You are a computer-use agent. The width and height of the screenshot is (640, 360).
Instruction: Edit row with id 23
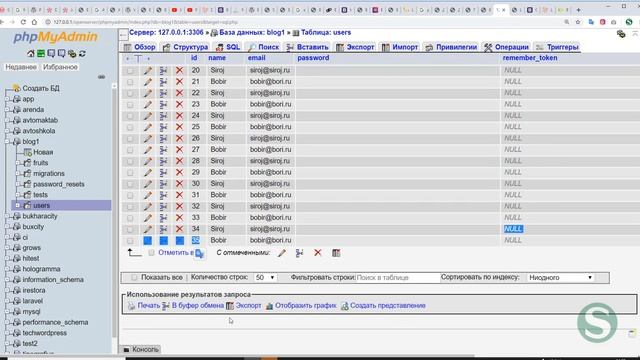coord(148,104)
